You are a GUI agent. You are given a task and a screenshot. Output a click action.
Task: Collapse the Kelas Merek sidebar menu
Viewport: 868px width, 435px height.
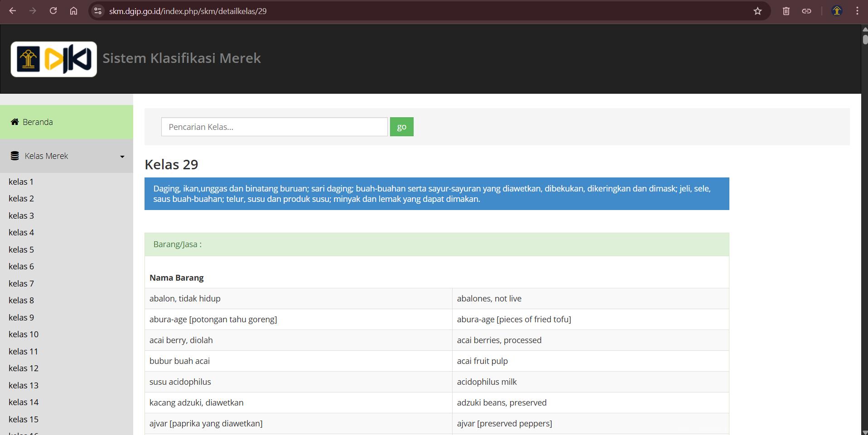(46, 156)
